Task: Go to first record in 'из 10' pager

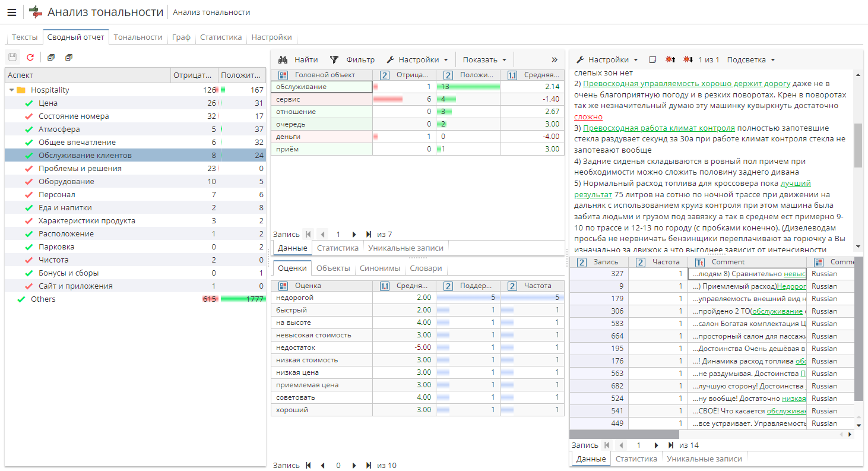Action: click(x=308, y=466)
